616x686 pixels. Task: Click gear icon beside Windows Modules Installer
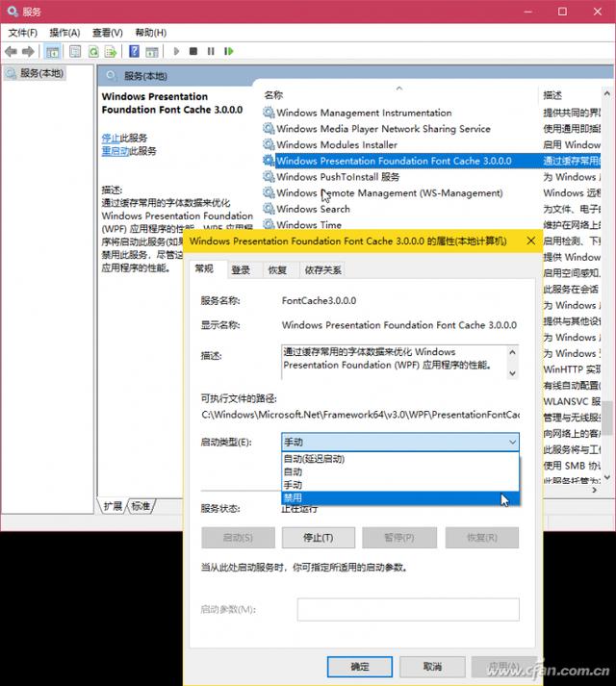coord(269,144)
